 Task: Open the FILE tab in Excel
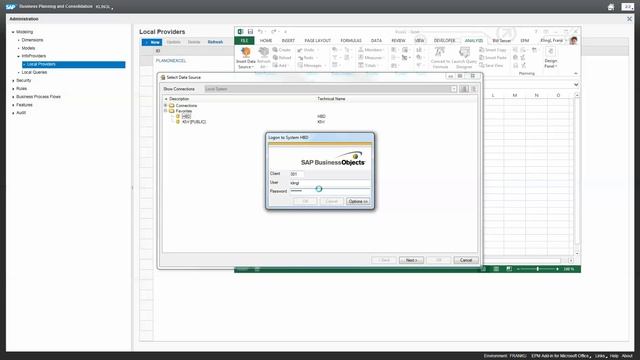click(x=244, y=41)
